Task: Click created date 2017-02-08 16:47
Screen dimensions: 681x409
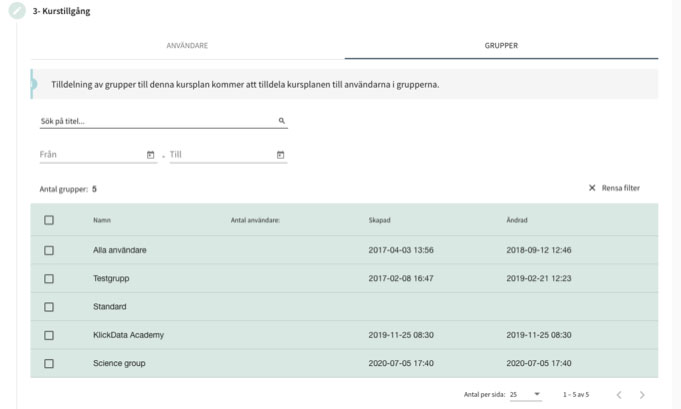Action: pyautogui.click(x=401, y=278)
